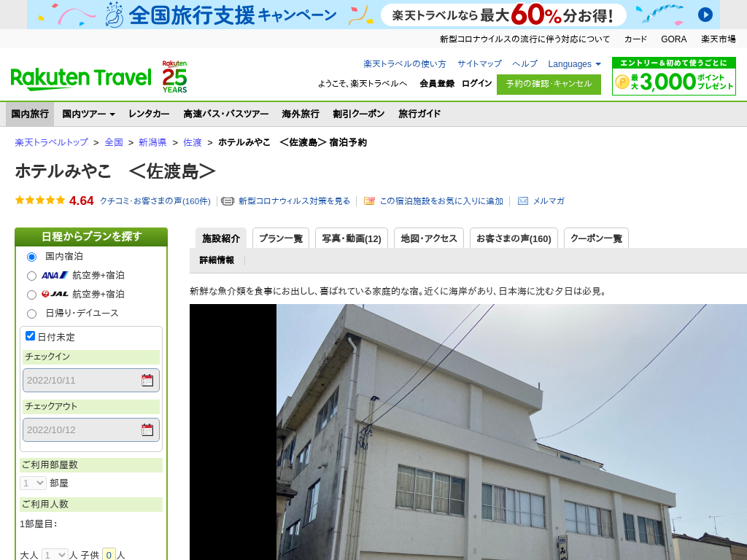Open the 写真・動画(12) tab

point(352,238)
